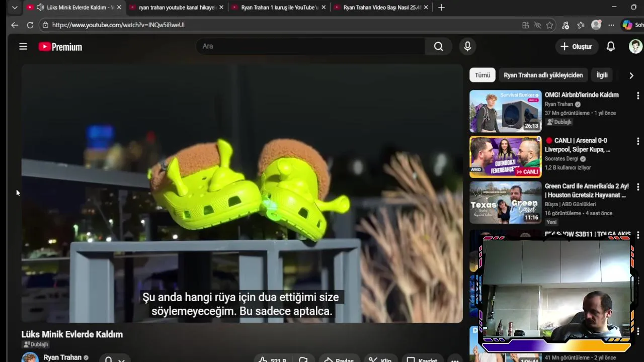Open the Edge profile avatar
Image resolution: width=644 pixels, height=362 pixels.
596,25
